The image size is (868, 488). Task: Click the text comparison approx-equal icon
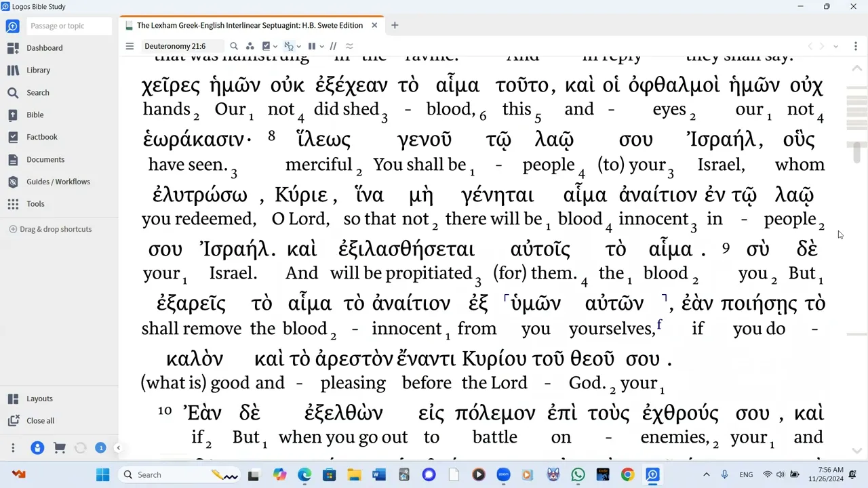pos(349,46)
